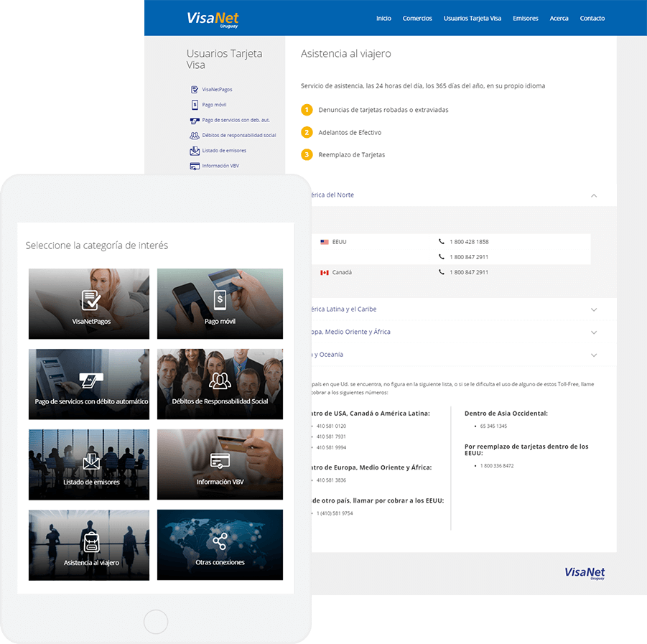Click the Contacto navigation link
Image resolution: width=647 pixels, height=644 pixels.
point(592,18)
